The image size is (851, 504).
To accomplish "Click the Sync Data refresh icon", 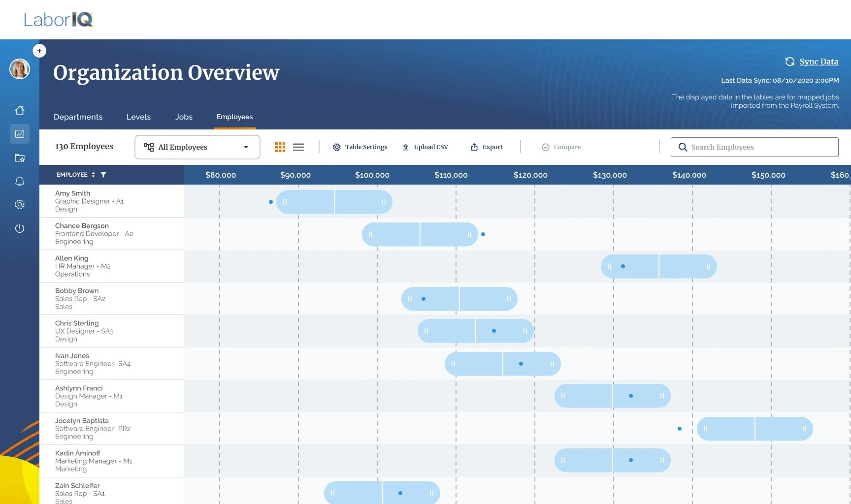I will pos(790,62).
